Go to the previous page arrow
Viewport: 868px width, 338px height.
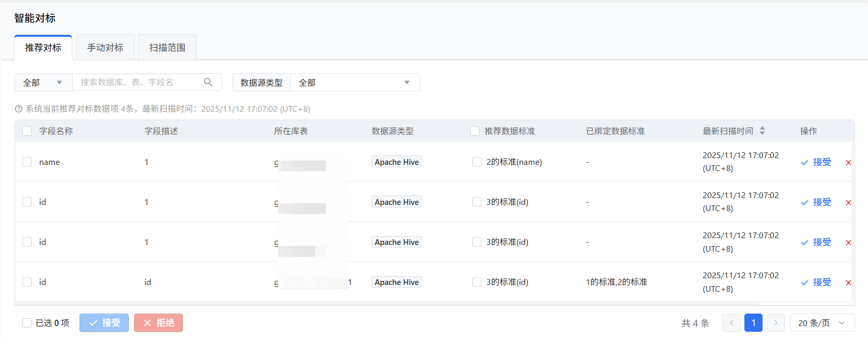coord(731,323)
